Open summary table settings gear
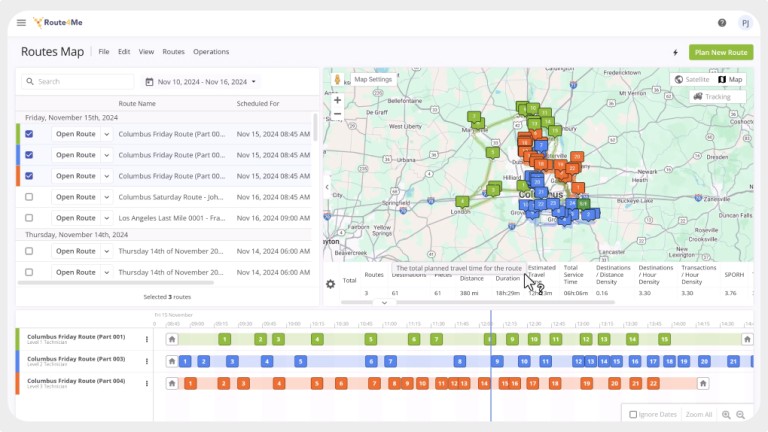The image size is (768, 432). pyautogui.click(x=331, y=284)
